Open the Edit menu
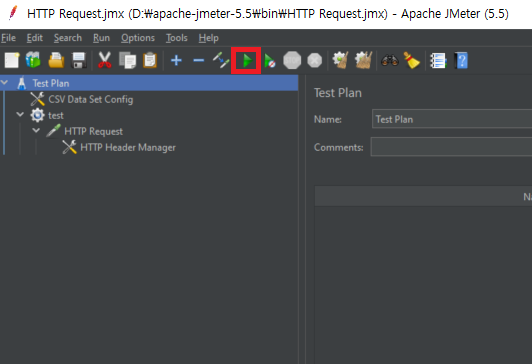Image resolution: width=532 pixels, height=364 pixels. [x=35, y=38]
